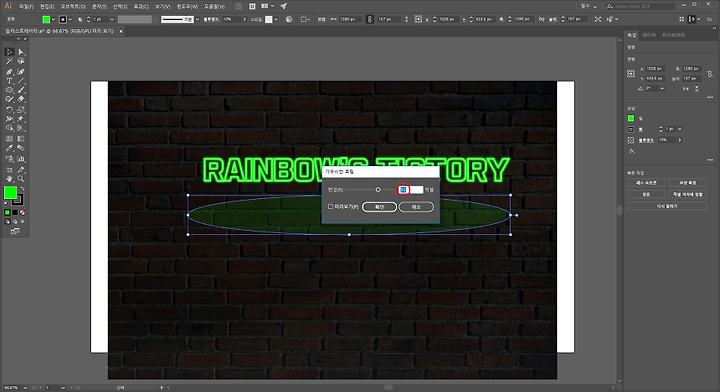Image resolution: width=720 pixels, height=392 pixels.
Task: Click Cancel button in Gaussian blur dialog
Action: point(416,207)
